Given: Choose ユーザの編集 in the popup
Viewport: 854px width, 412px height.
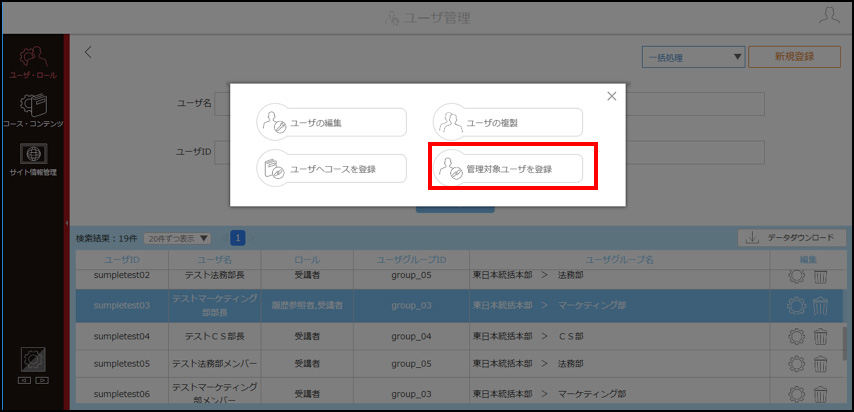Looking at the screenshot, I should (332, 123).
